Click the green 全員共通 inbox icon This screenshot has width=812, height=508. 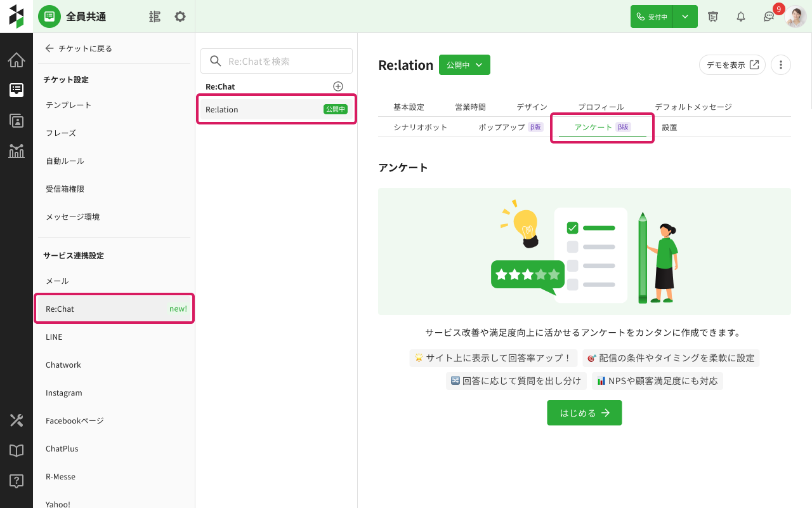49,17
